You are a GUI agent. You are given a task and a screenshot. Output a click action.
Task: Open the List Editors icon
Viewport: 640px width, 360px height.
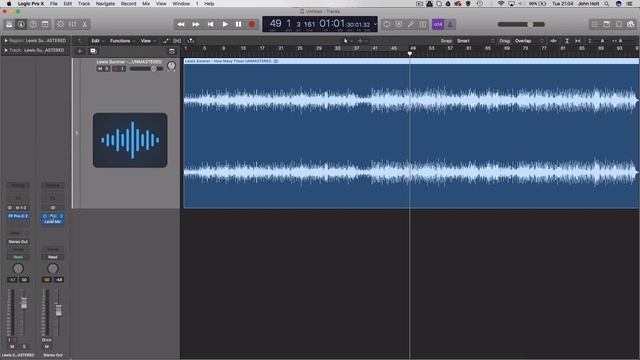coord(595,24)
